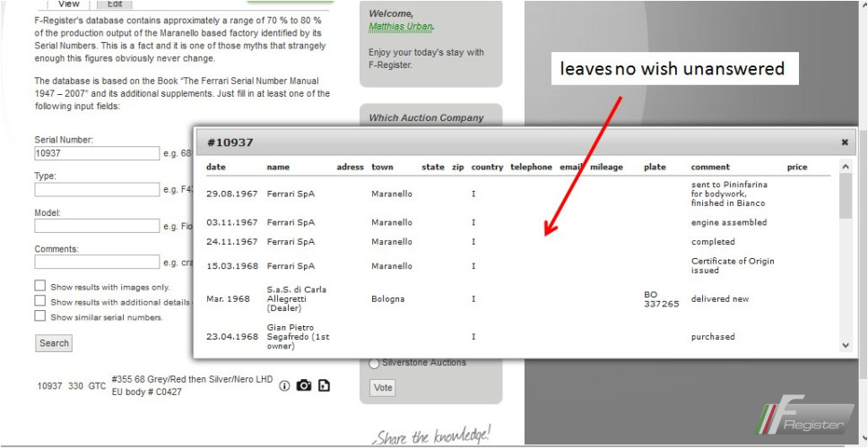This screenshot has height=448, width=868.
Task: Switch to the Edit tab
Action: point(115,4)
